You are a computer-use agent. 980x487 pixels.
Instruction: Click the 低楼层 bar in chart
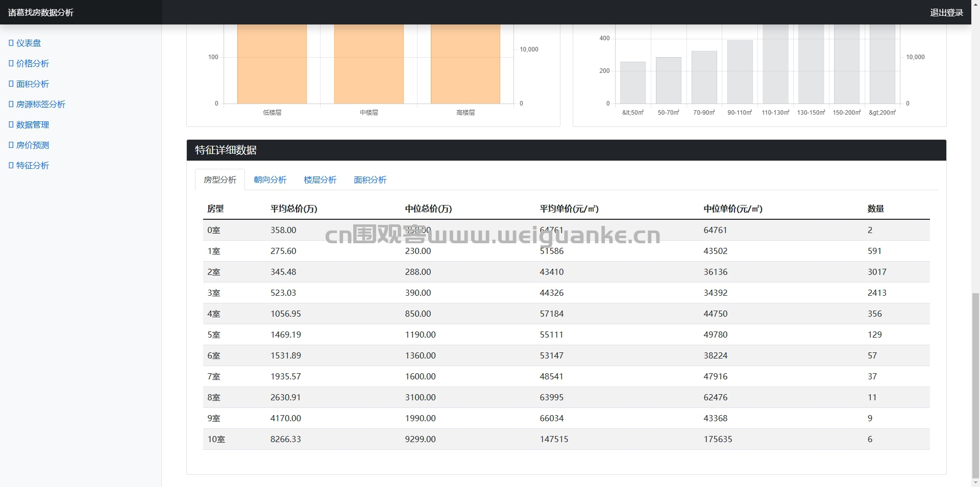272,64
